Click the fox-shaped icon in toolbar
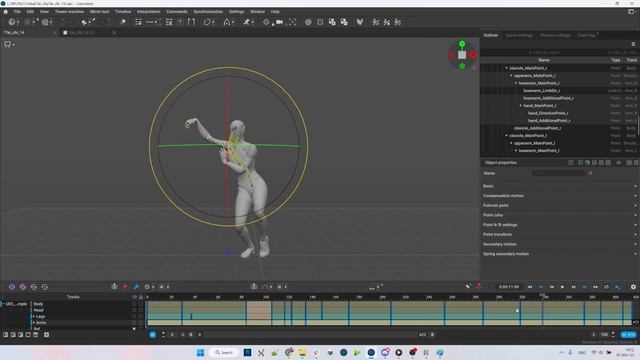640x360 pixels. (360, 22)
